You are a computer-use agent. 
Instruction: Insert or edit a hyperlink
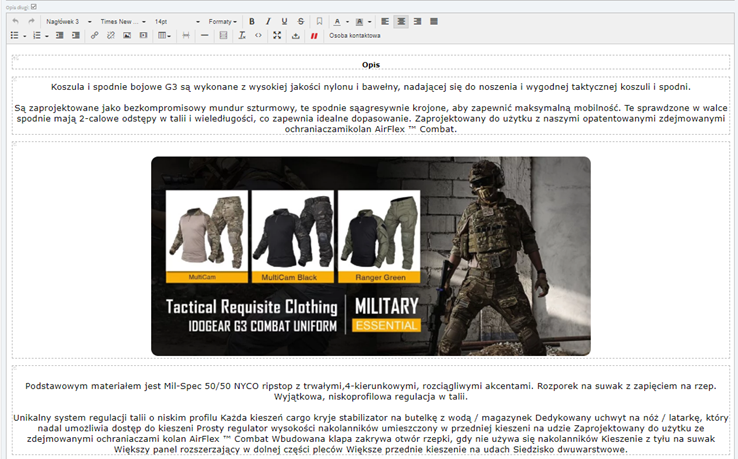coord(94,35)
